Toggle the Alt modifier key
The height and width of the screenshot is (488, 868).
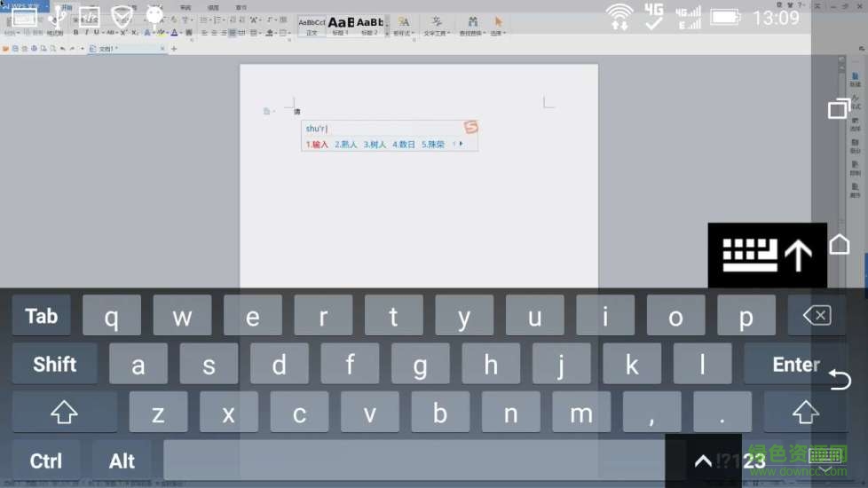pyautogui.click(x=122, y=460)
